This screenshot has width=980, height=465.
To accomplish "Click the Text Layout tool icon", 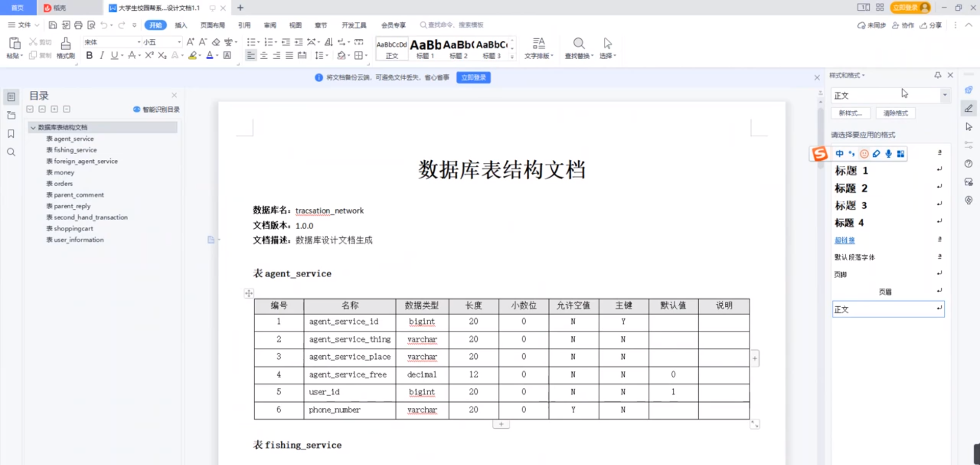I will tap(539, 43).
